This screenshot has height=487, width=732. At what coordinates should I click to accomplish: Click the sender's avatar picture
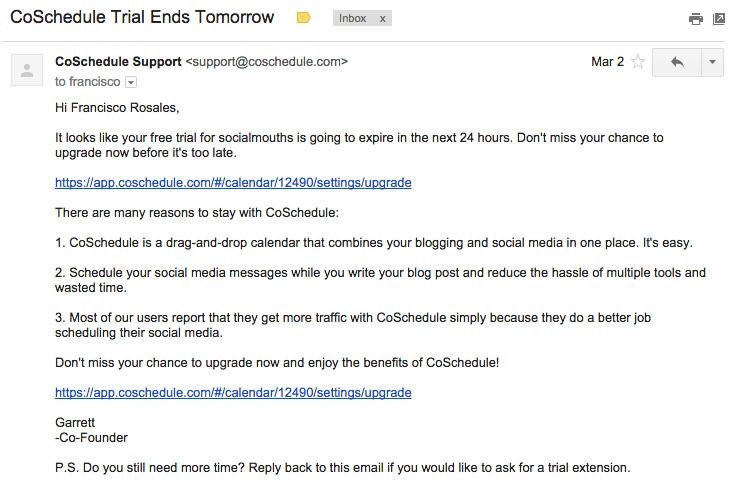(x=27, y=70)
